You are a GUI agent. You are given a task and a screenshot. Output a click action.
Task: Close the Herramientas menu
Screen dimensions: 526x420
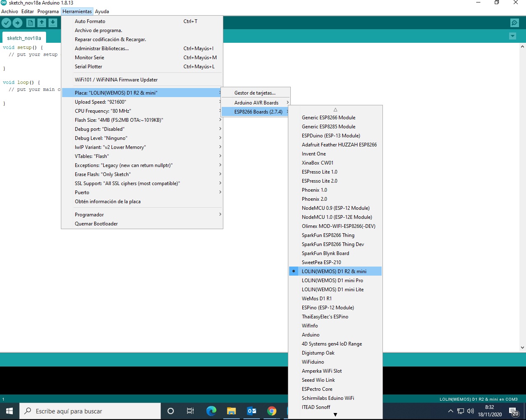tap(77, 12)
